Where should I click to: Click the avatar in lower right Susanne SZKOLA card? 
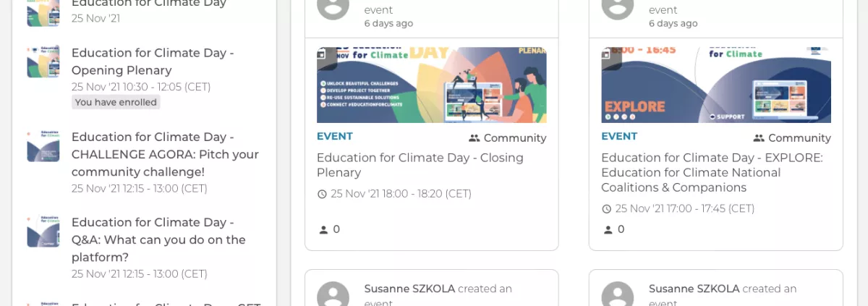pos(617,294)
